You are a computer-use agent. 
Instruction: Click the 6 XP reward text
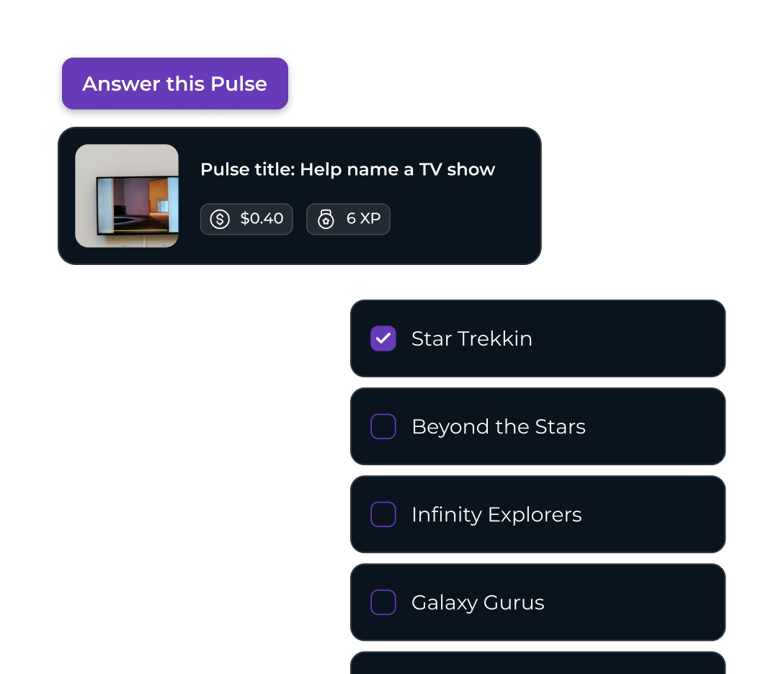tap(363, 218)
